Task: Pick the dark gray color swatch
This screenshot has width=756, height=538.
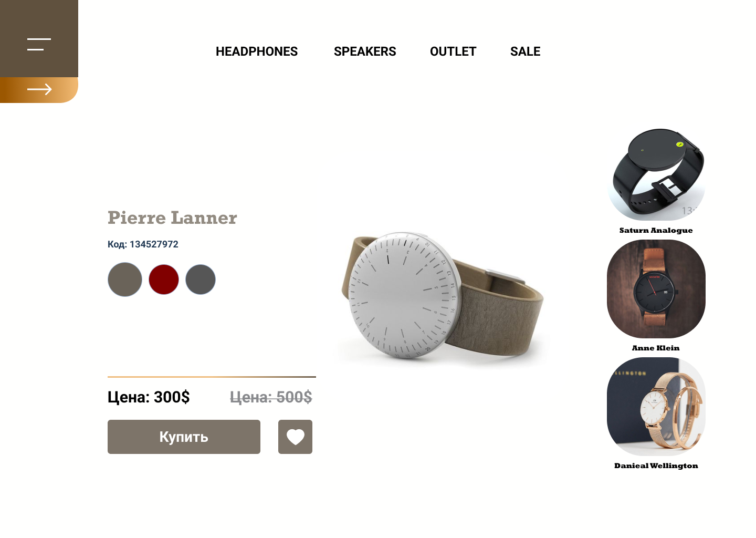Action: pyautogui.click(x=201, y=280)
